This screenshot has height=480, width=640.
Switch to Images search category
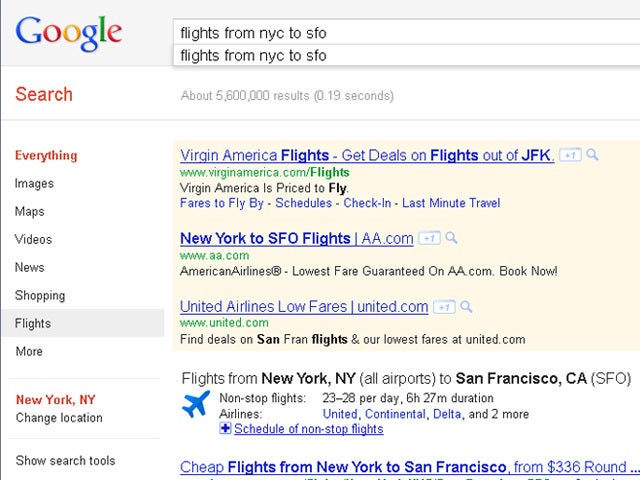(x=34, y=183)
